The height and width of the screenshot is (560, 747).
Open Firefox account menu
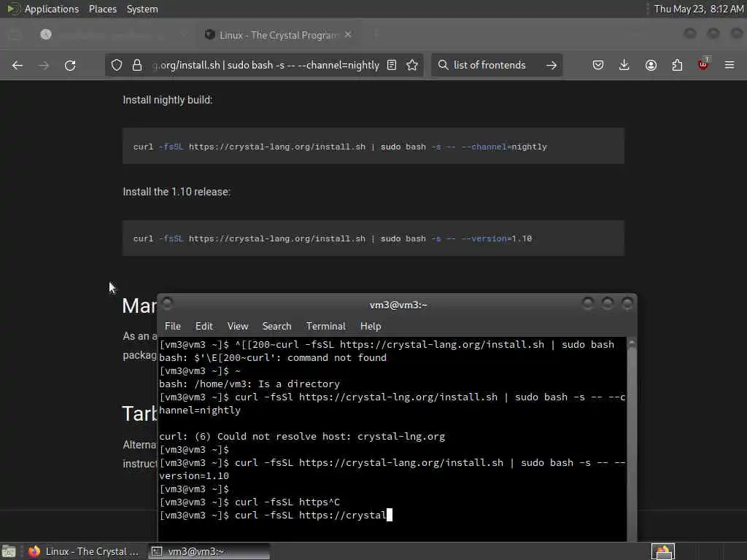coord(651,65)
